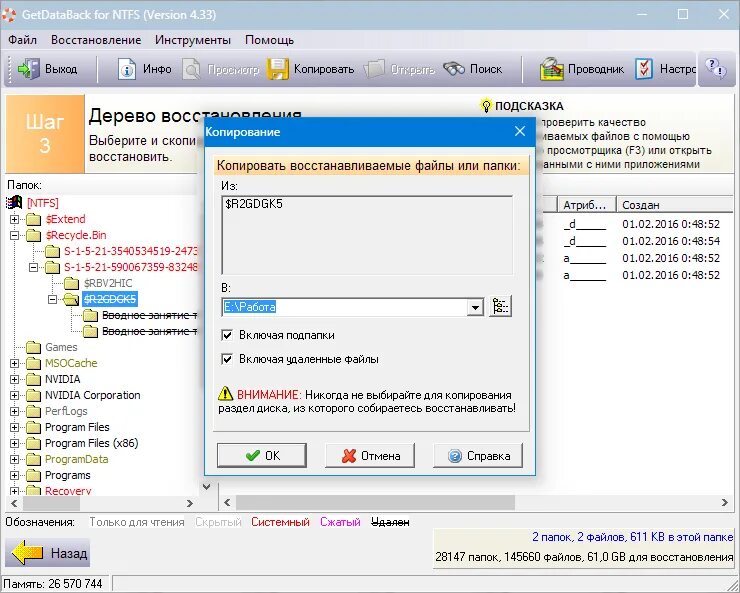Click the Открыть toolbar icon
The image size is (740, 593).
[x=374, y=69]
